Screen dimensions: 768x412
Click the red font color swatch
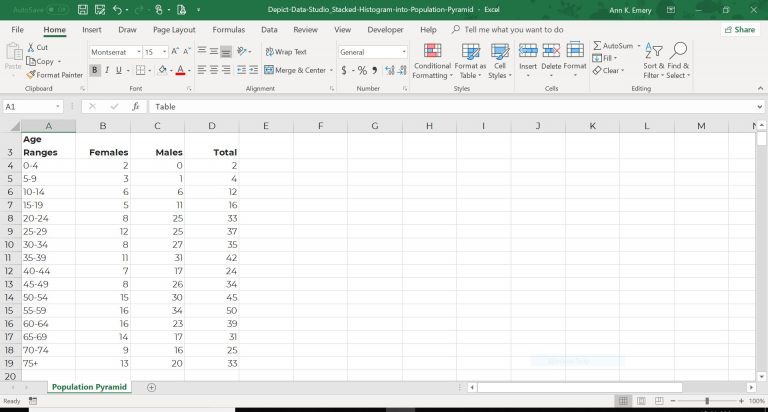tap(180, 71)
